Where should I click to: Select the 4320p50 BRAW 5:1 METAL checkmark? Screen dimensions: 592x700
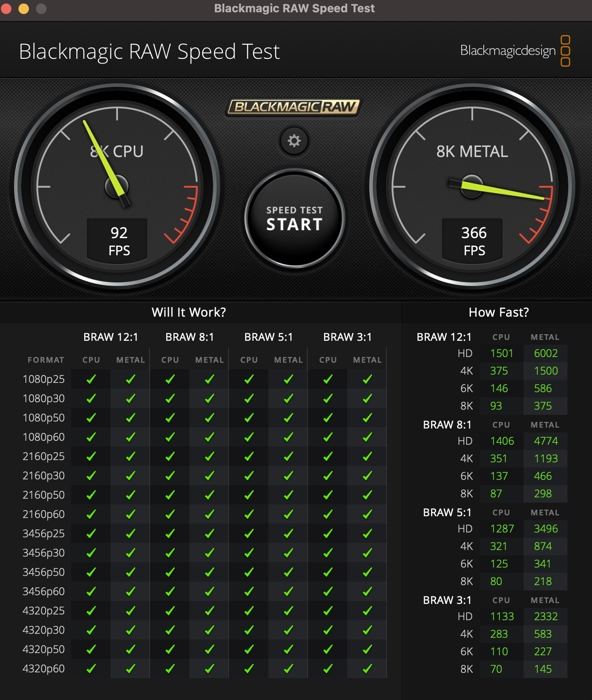[289, 650]
